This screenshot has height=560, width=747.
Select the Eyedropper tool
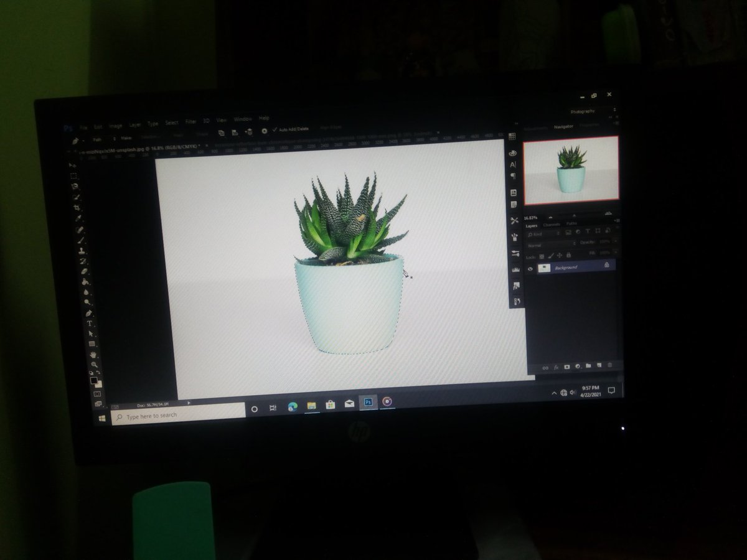pyautogui.click(x=79, y=218)
